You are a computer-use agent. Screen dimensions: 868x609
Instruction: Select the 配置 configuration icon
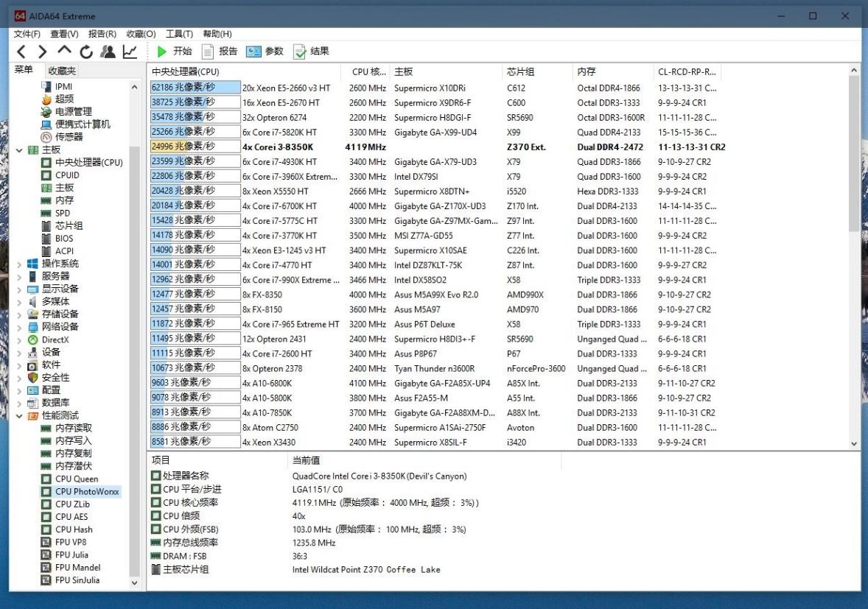32,390
